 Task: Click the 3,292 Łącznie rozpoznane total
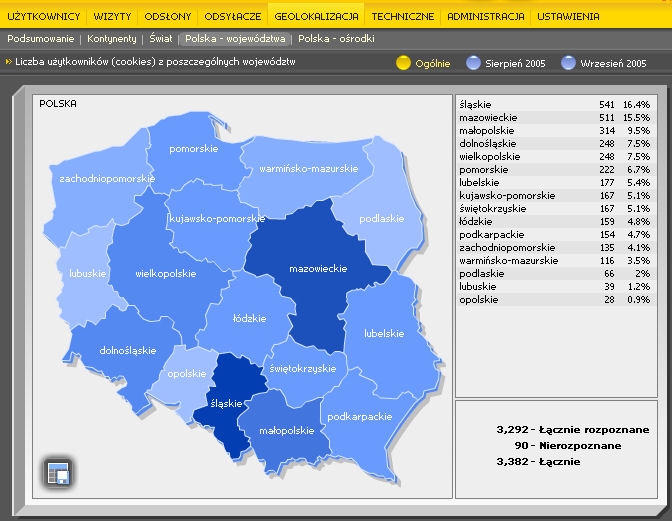(x=573, y=430)
